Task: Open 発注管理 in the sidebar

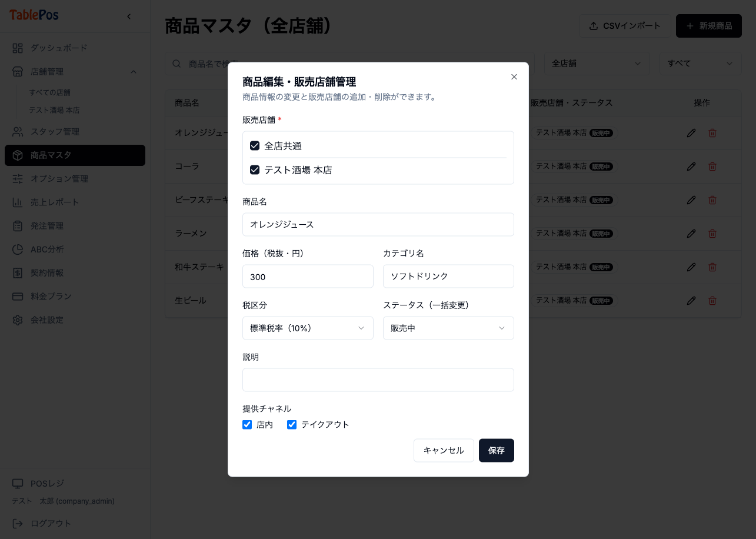Action: tap(75, 226)
